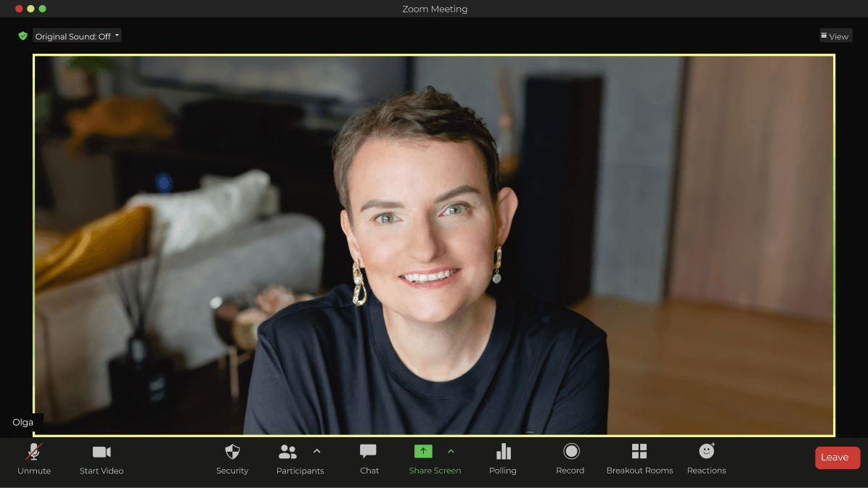Open the View menu
Screen dimensions: 868x488
click(x=835, y=36)
